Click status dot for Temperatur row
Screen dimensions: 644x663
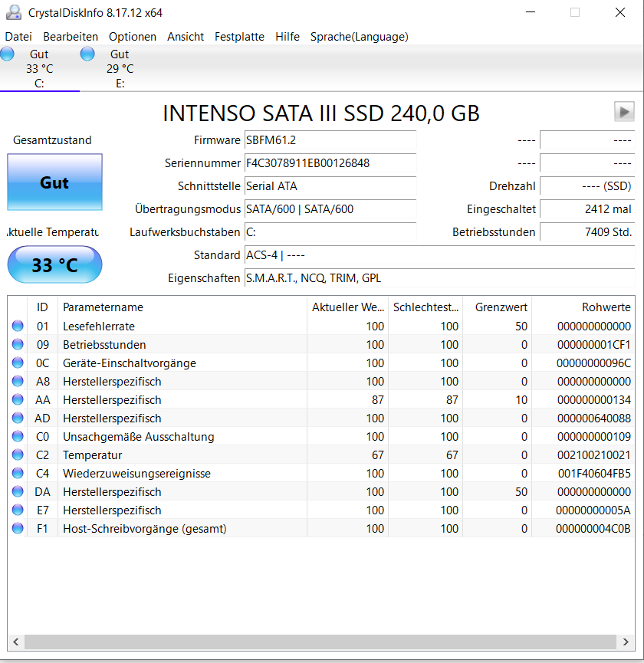click(18, 455)
